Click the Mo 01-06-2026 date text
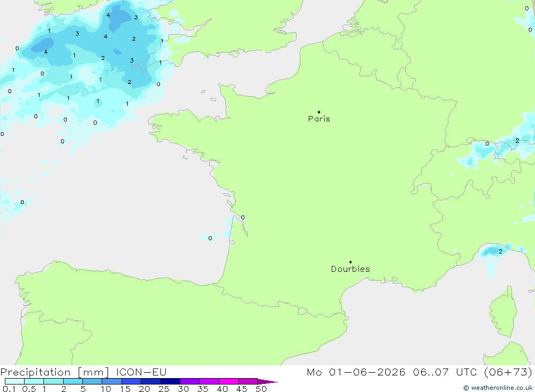The height and width of the screenshot is (392, 535). 356,372
